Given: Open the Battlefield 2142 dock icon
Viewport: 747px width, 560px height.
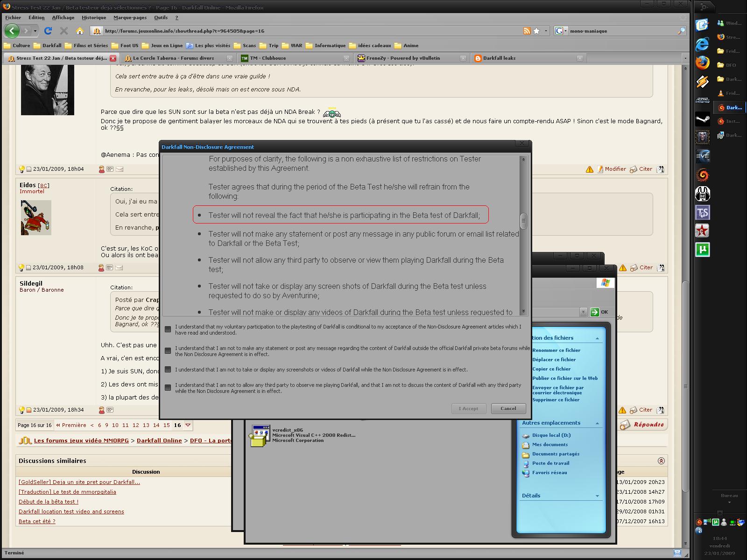Looking at the screenshot, I should click(x=702, y=100).
